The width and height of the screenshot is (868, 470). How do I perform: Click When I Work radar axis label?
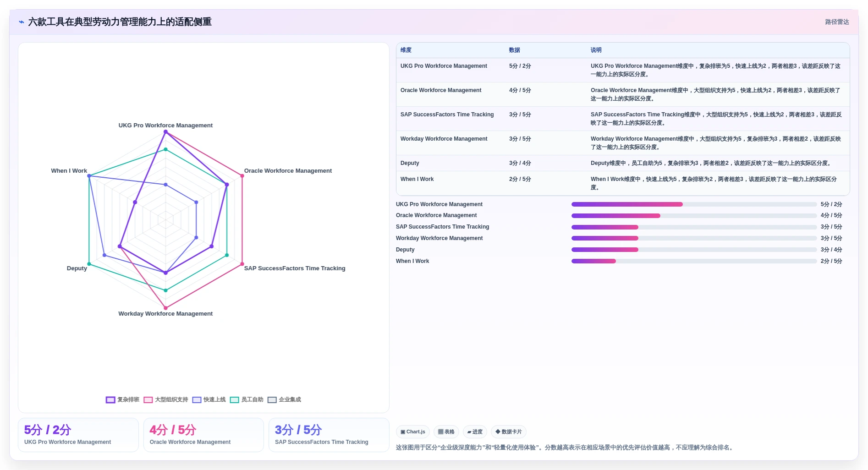point(69,171)
